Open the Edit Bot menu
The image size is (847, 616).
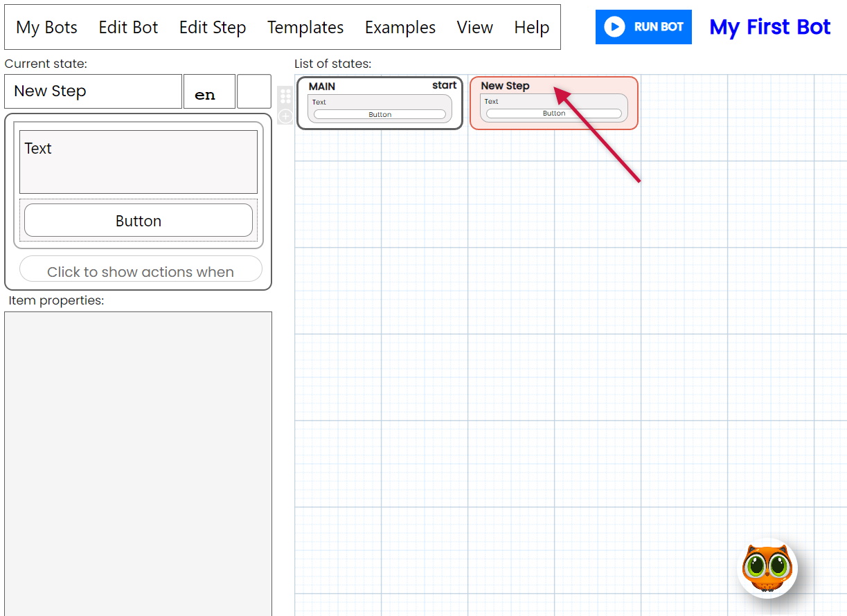[128, 28]
